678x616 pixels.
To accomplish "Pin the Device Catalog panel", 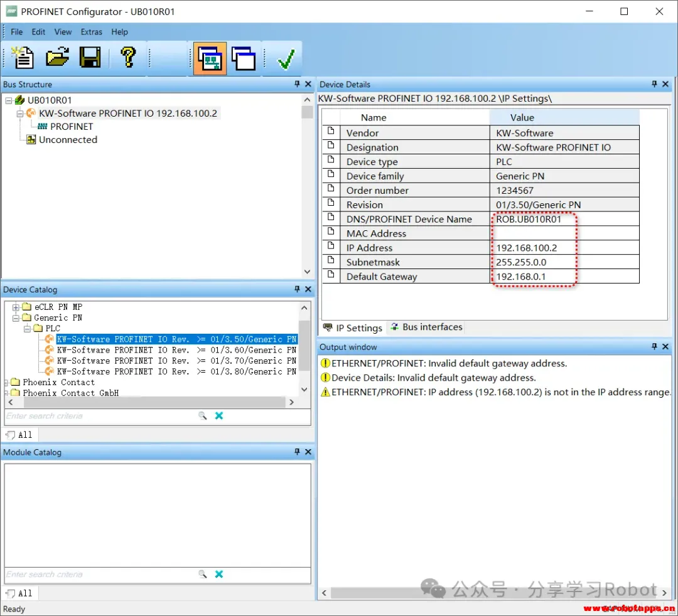I will (297, 289).
